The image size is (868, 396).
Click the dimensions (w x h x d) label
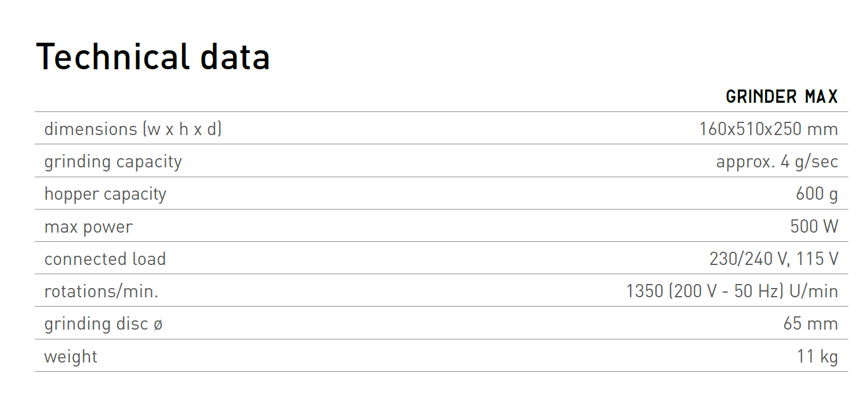(133, 129)
